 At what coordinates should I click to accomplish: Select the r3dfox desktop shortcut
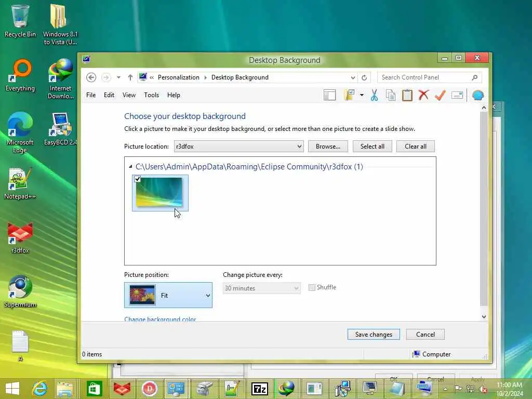coord(20,237)
